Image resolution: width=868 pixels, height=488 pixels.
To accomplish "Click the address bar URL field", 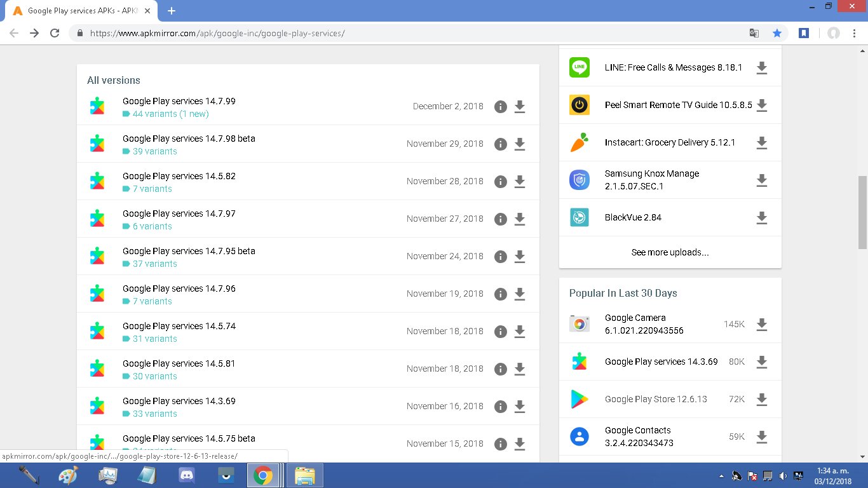I will point(407,33).
